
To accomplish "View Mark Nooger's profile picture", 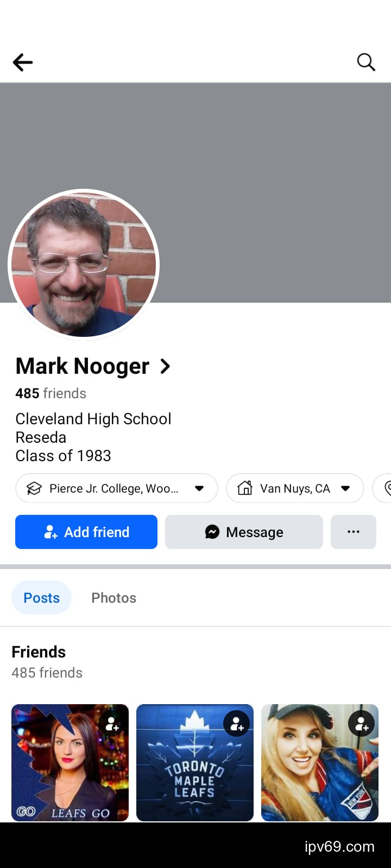I will point(84,265).
